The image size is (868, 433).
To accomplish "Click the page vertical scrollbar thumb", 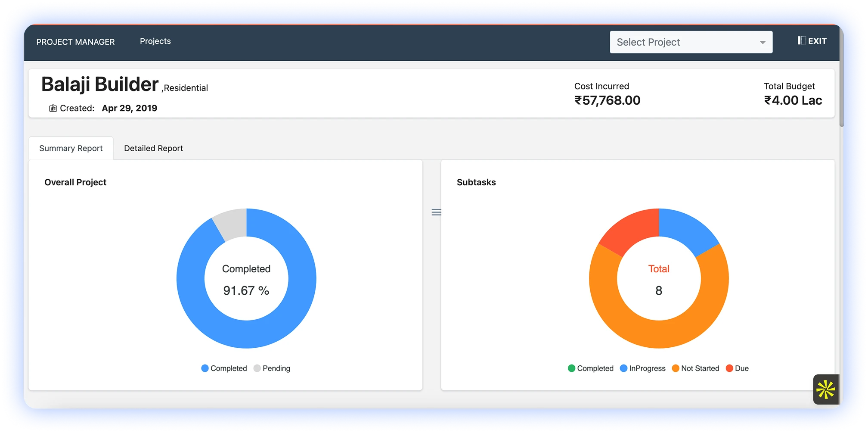I will [x=842, y=78].
